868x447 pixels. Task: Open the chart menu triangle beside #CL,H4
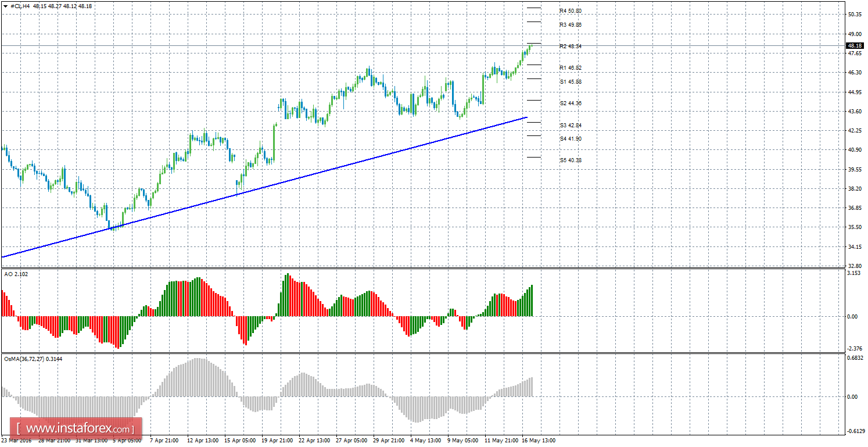(x=5, y=6)
